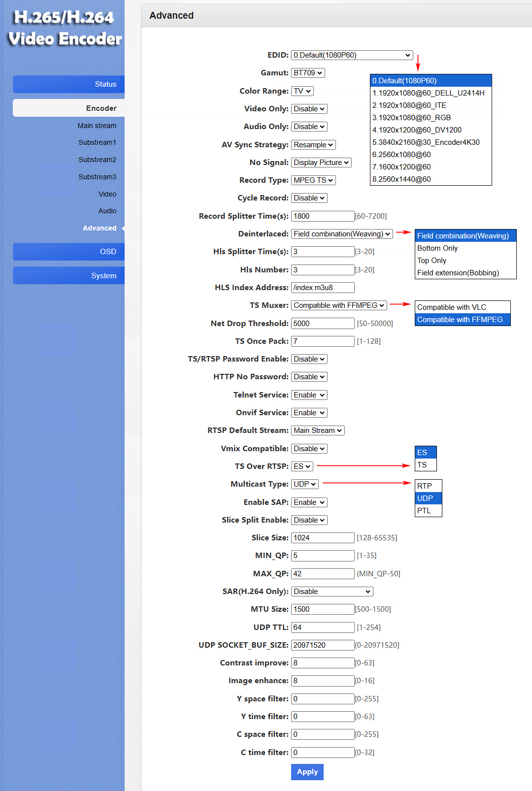Open TS/RTSP Password Enable dropdown
532x791 pixels.
[x=309, y=359]
